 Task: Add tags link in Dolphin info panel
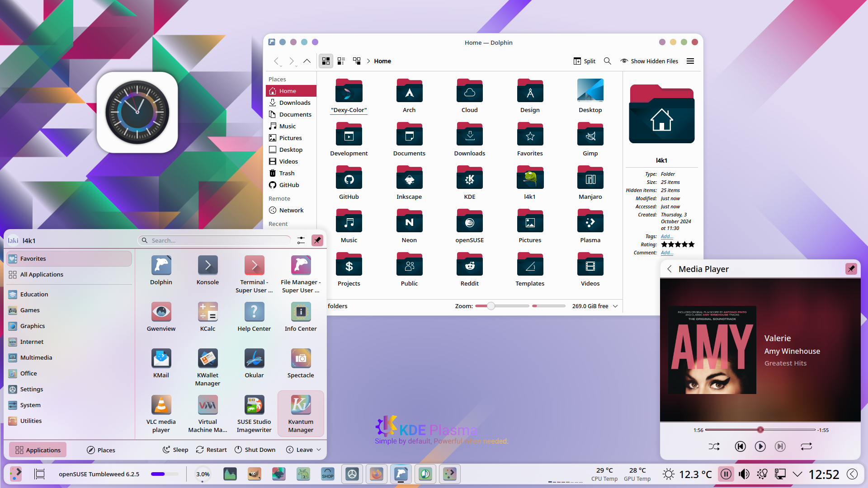667,236
